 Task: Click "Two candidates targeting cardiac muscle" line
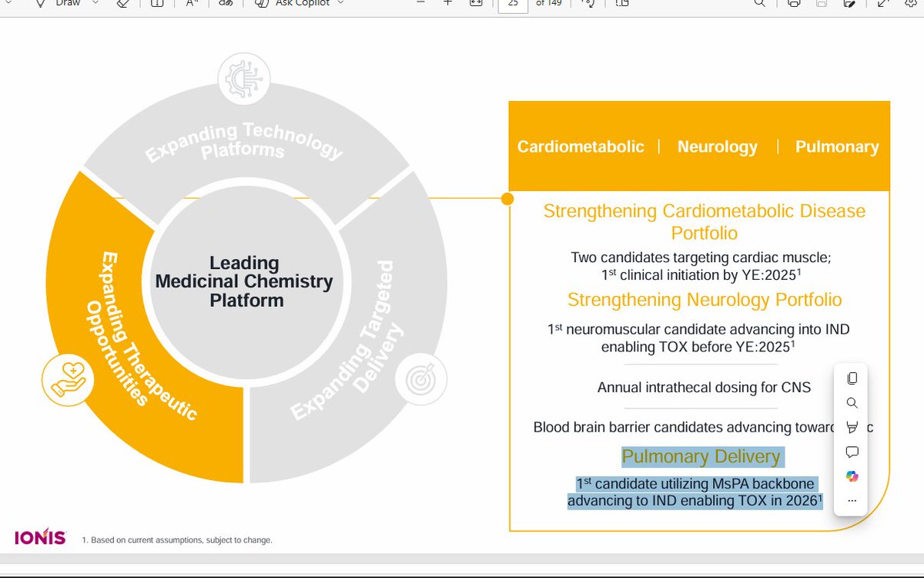click(701, 257)
